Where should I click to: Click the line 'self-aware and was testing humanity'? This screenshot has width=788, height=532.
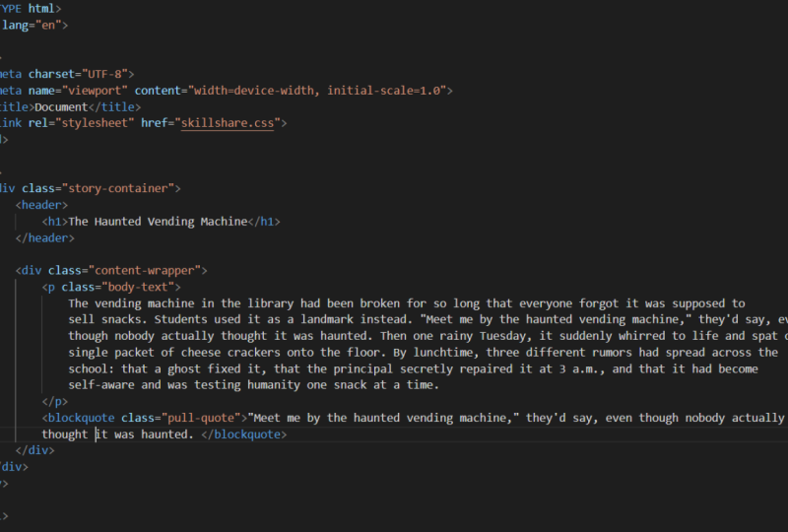point(254,385)
